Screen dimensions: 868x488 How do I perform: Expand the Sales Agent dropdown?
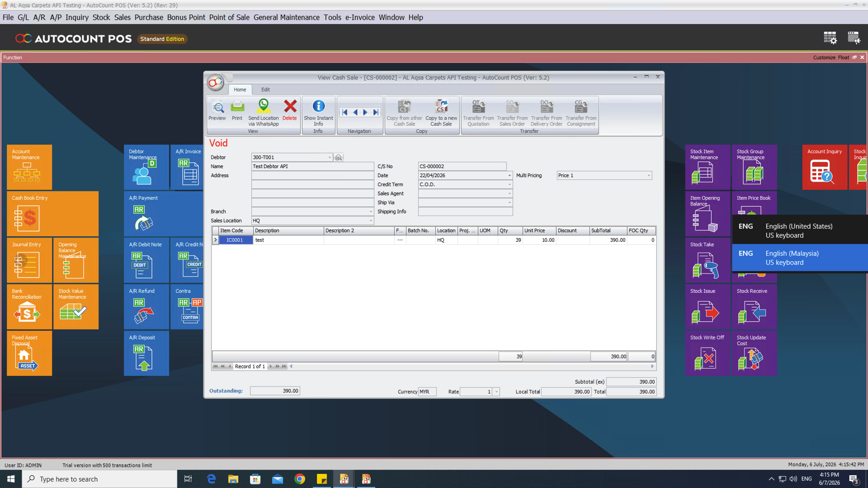[509, 193]
